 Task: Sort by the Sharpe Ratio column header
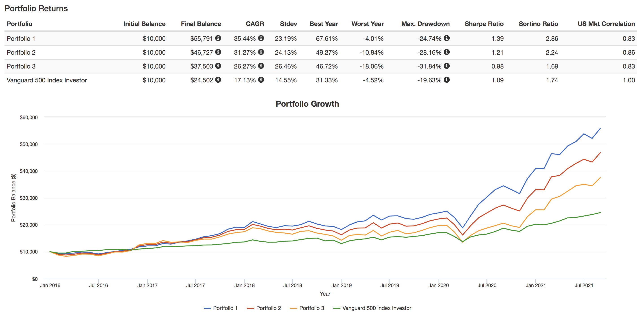484,24
